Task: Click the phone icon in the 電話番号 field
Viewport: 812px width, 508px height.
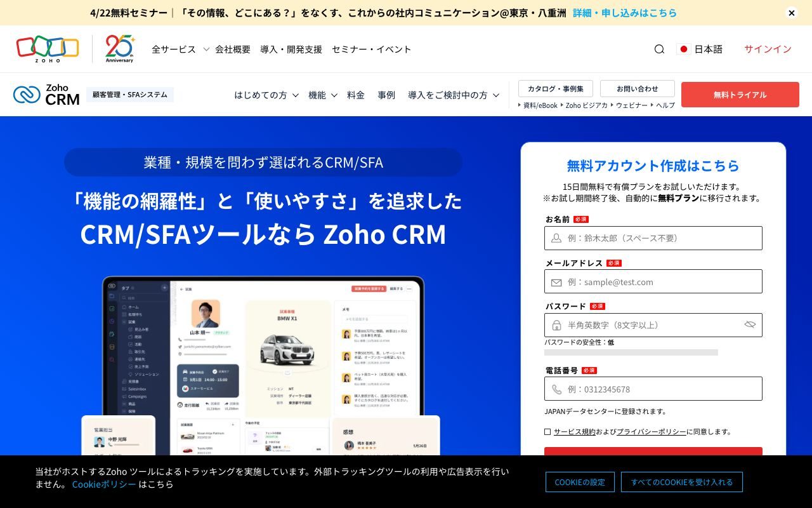Action: click(555, 389)
